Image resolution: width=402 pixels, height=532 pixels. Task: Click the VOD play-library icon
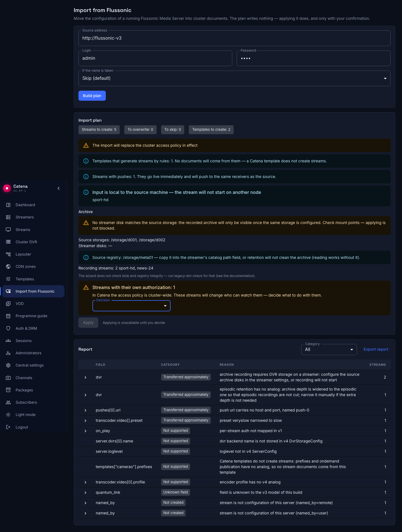8,304
